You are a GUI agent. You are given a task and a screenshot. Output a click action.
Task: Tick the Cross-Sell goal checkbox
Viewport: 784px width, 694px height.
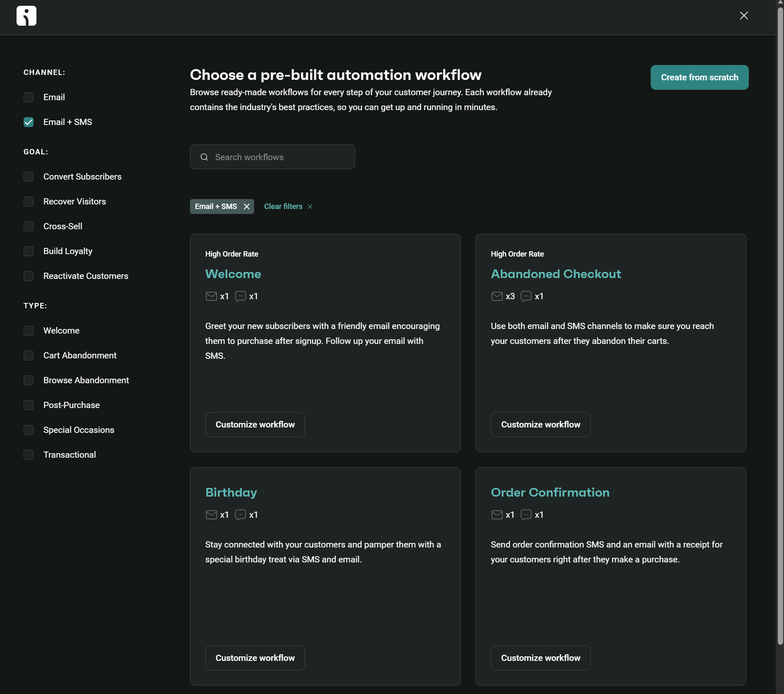click(29, 226)
